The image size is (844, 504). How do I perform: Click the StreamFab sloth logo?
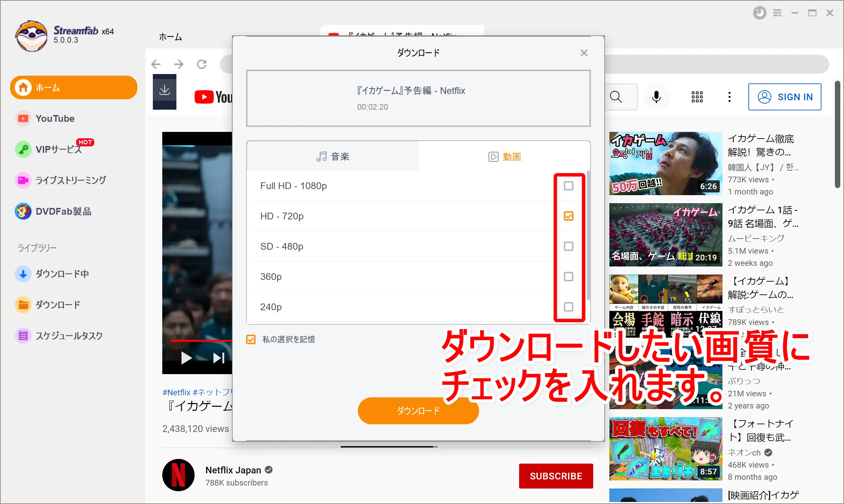tap(31, 35)
